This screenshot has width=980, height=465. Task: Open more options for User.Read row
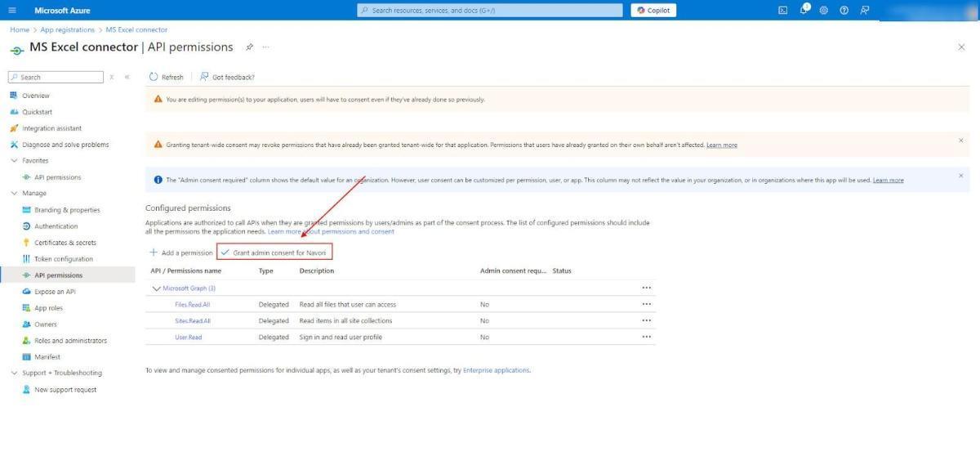(x=647, y=337)
